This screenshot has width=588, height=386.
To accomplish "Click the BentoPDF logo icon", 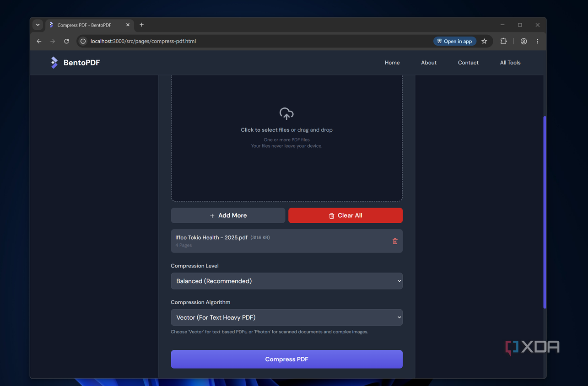I will coord(54,63).
